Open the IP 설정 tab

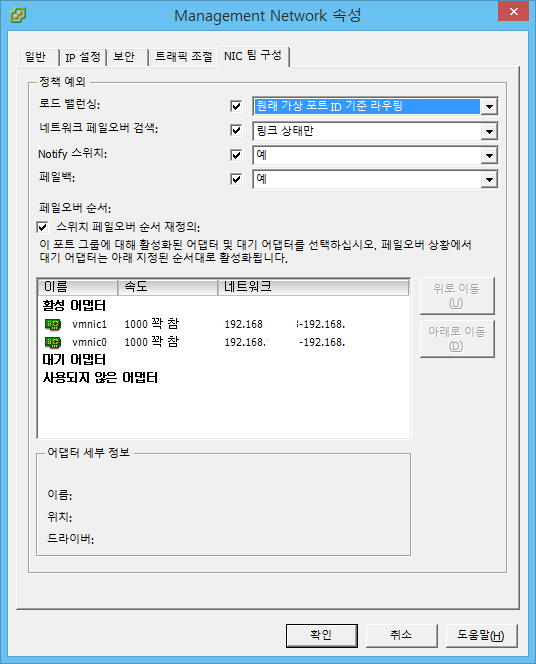click(x=83, y=57)
